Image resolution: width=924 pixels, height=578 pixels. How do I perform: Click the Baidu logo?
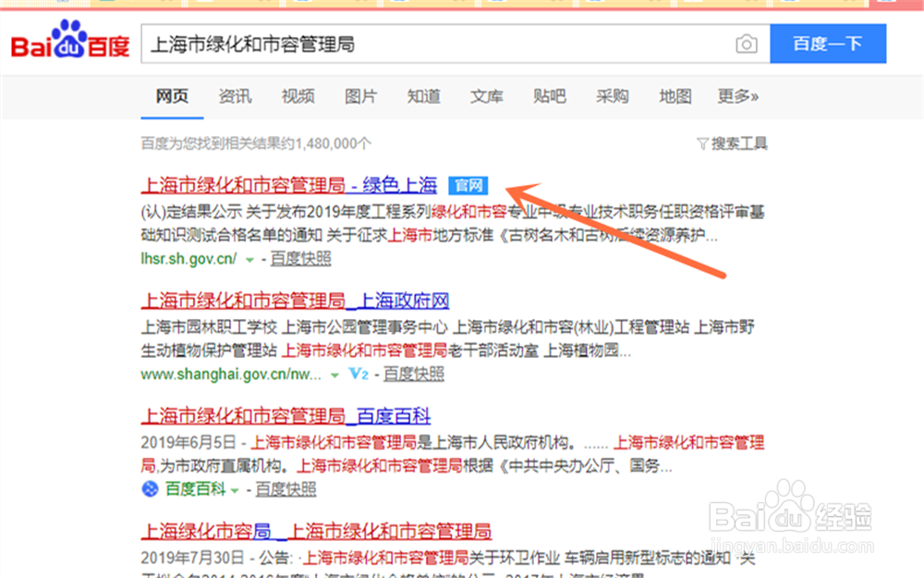coord(70,40)
